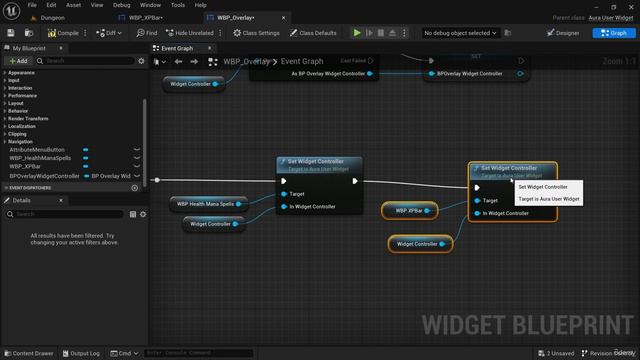Navigate back in graph history
The height and width of the screenshot is (360, 640).
[178, 62]
